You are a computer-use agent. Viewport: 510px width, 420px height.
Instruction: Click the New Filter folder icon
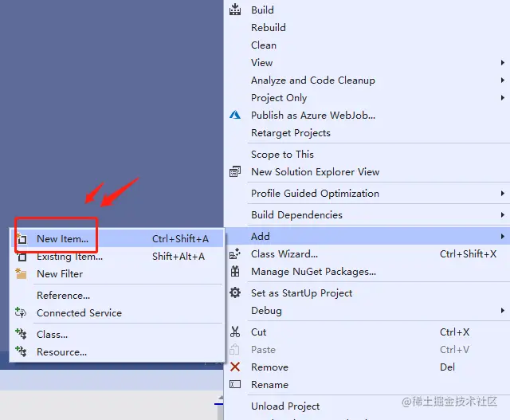pyautogui.click(x=22, y=273)
